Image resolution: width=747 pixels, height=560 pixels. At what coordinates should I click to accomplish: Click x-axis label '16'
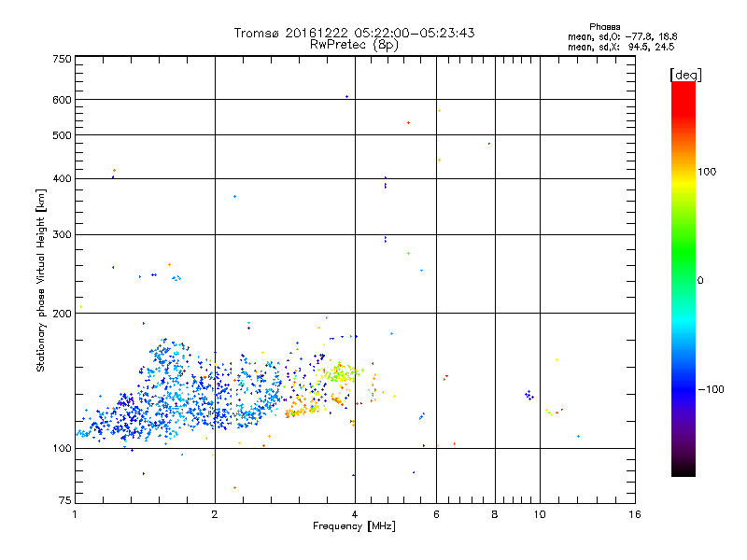[x=635, y=514]
